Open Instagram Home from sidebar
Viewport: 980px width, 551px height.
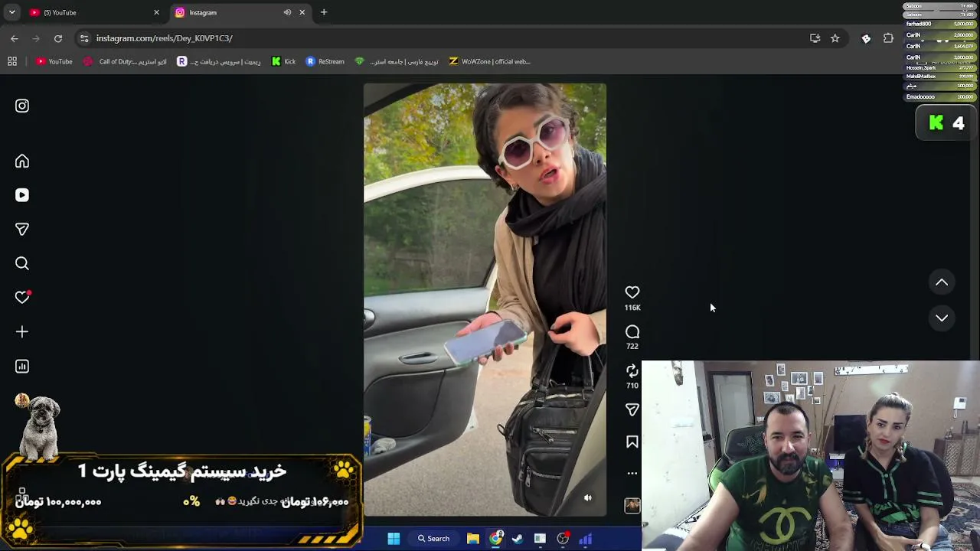(x=22, y=161)
